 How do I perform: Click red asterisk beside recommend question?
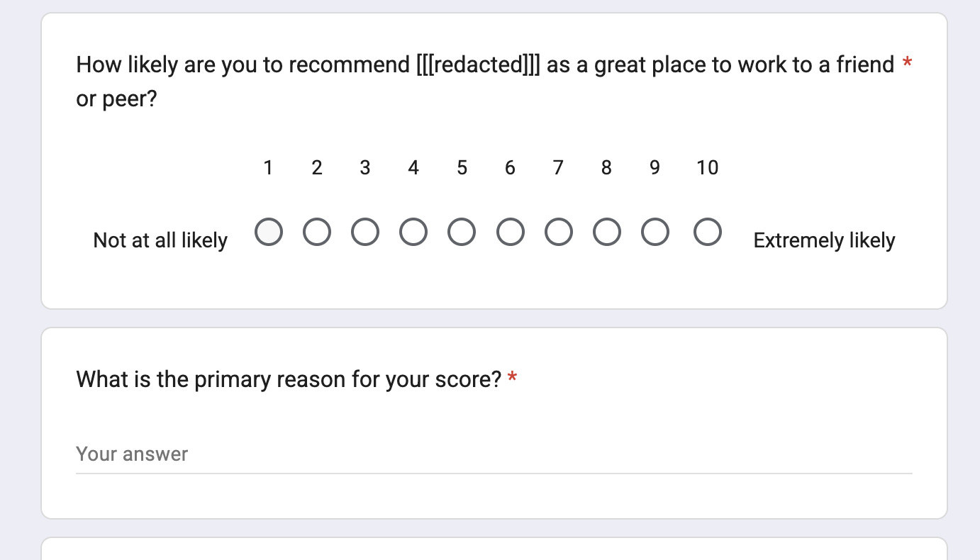[907, 65]
